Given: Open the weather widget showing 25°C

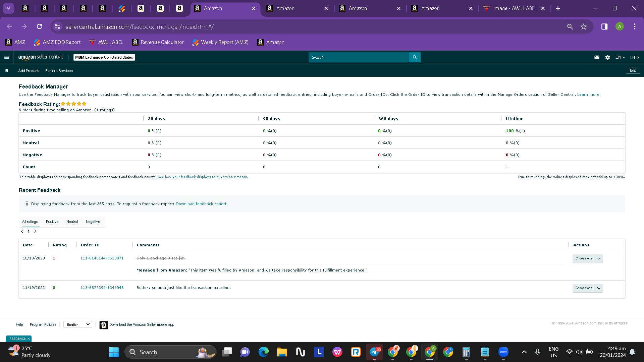Looking at the screenshot, I should point(30,352).
